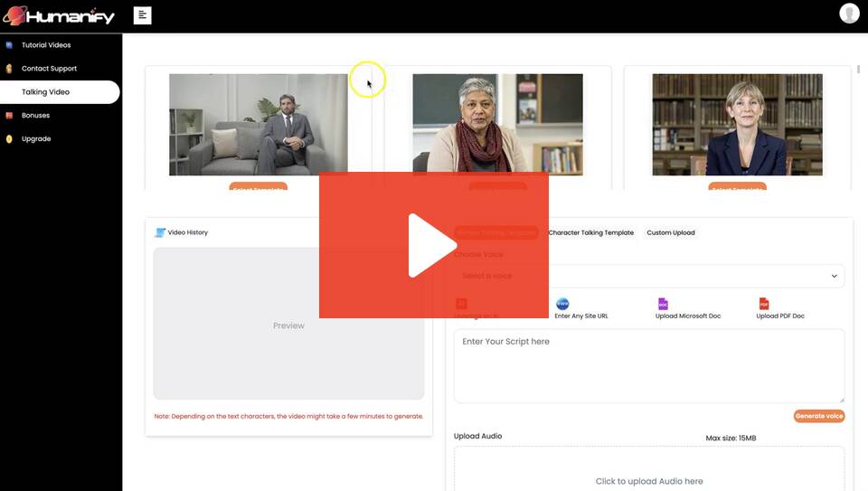Viewport: 868px width, 491px height.
Task: Click the Upload Audio label
Action: coord(477,436)
